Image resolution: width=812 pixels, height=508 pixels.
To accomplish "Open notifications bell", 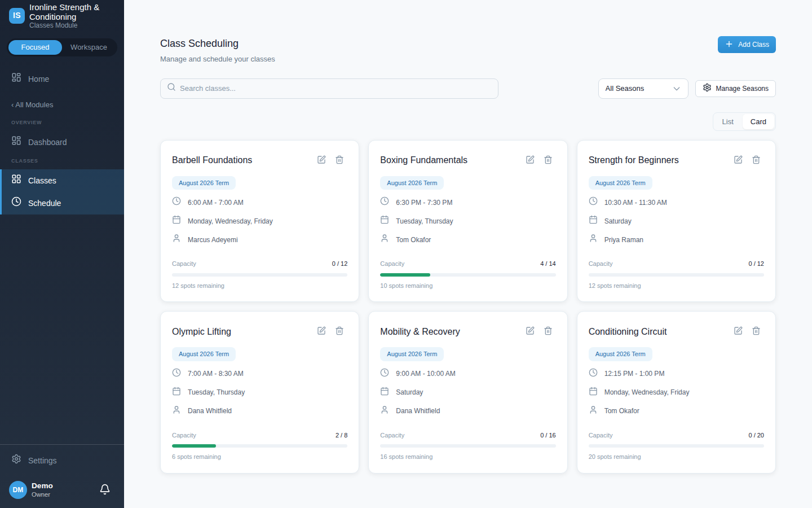I will point(105,489).
